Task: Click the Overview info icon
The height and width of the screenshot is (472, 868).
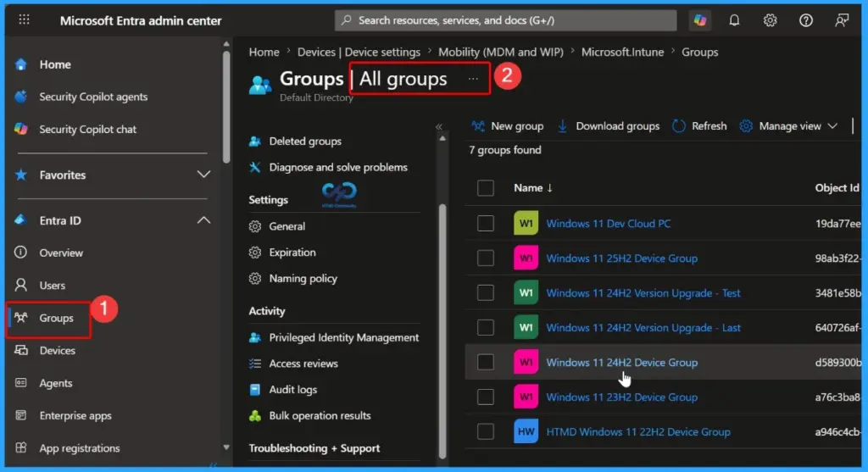Action: pyautogui.click(x=21, y=253)
